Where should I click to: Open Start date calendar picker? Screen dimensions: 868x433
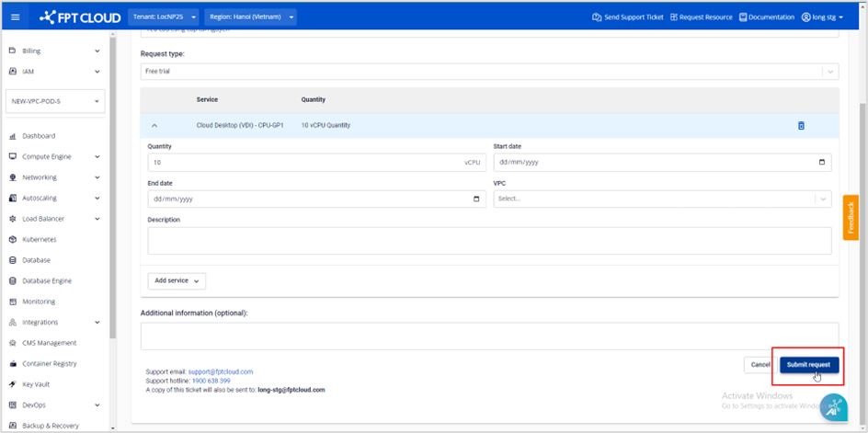(821, 163)
